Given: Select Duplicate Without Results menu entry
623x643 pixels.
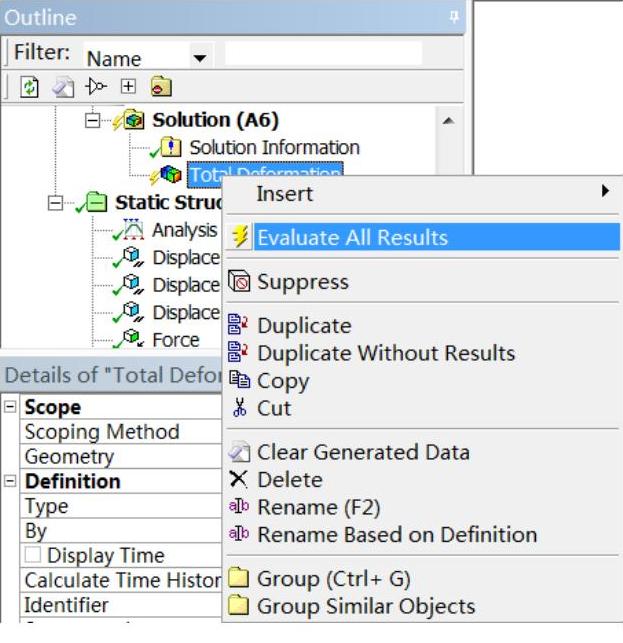Looking at the screenshot, I should coord(386,353).
